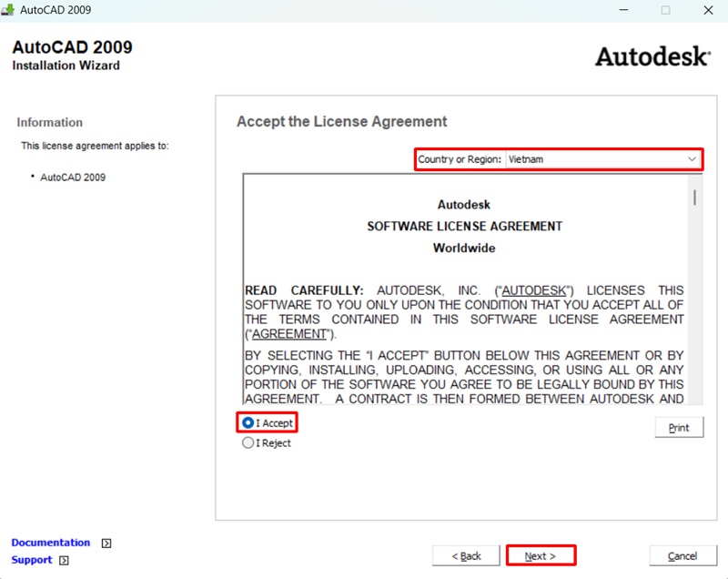The width and height of the screenshot is (728, 579).
Task: Close the AutoCAD 2009 installation wizard
Action: coord(708,10)
